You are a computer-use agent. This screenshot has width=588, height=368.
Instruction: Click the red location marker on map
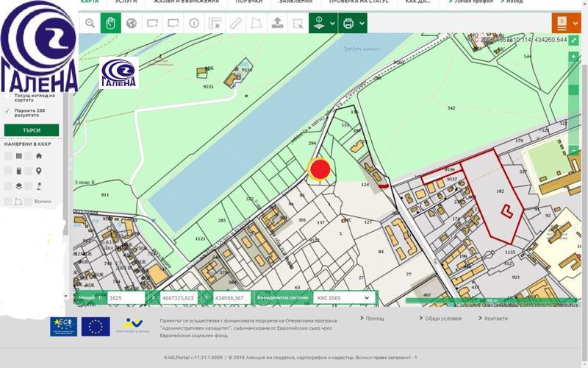click(x=320, y=169)
